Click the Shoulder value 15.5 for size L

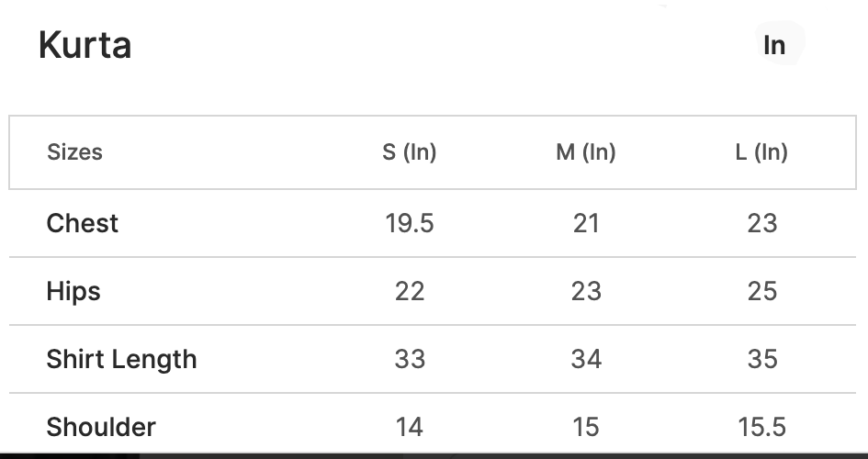(762, 427)
